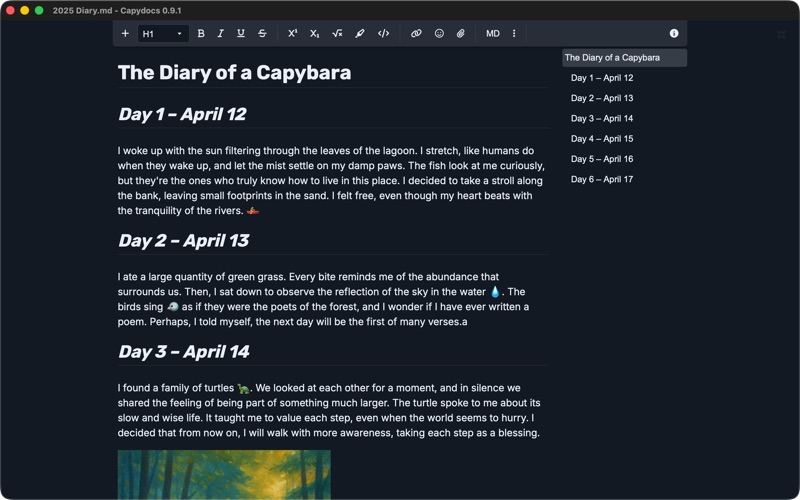800x500 pixels.
Task: Go to Day 5 – April 16 in outline
Action: [602, 159]
